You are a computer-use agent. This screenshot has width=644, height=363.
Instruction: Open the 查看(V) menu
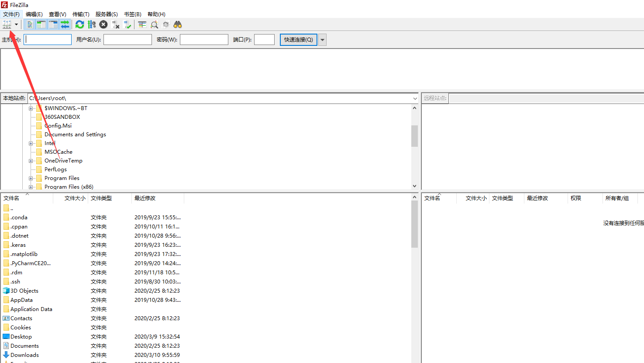[58, 14]
